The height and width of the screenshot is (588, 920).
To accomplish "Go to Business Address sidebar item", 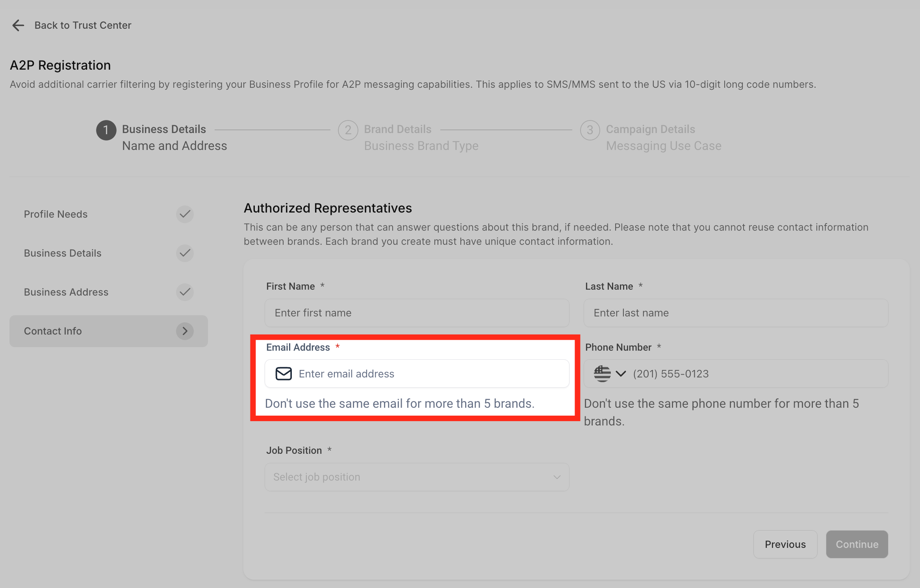I will tap(66, 292).
